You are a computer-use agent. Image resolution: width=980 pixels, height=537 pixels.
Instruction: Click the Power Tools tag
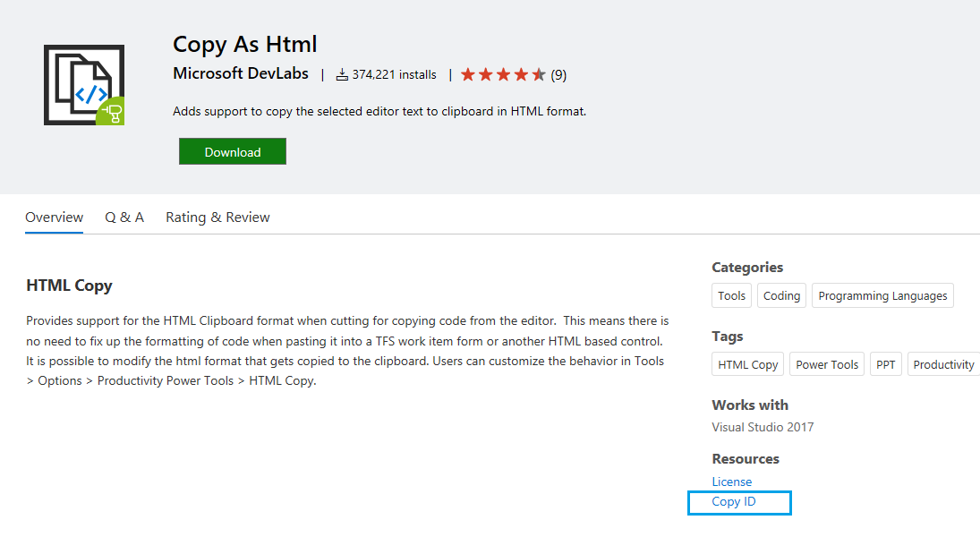click(827, 364)
